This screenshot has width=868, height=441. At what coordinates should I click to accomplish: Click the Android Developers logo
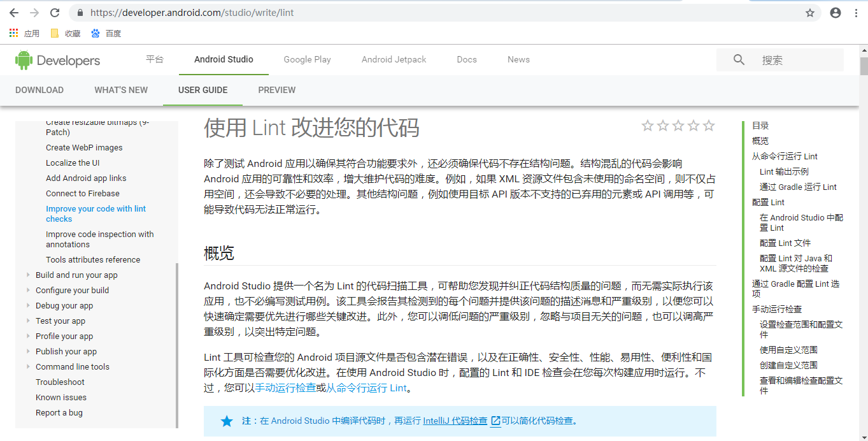[57, 61]
